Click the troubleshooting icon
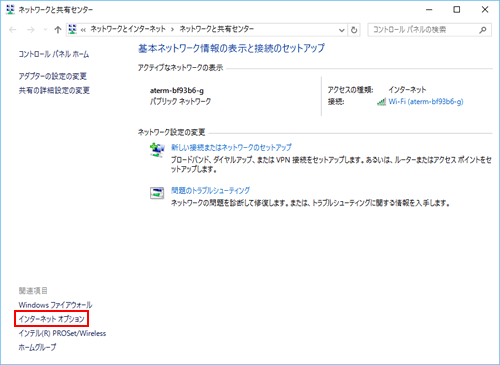The image size is (500, 365). 157,193
